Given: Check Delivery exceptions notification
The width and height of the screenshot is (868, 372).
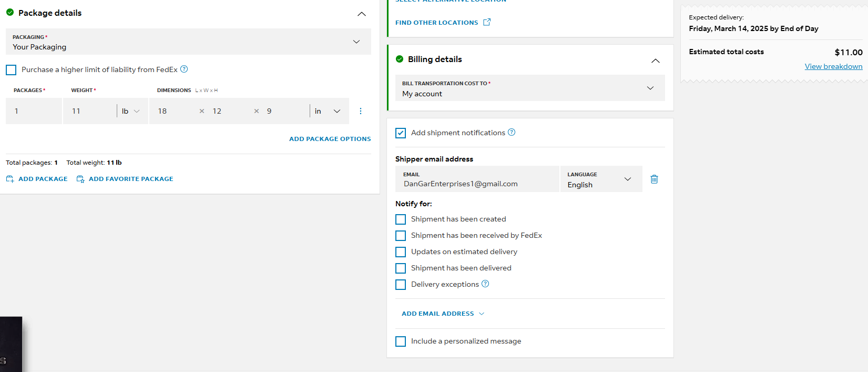Looking at the screenshot, I should (401, 285).
